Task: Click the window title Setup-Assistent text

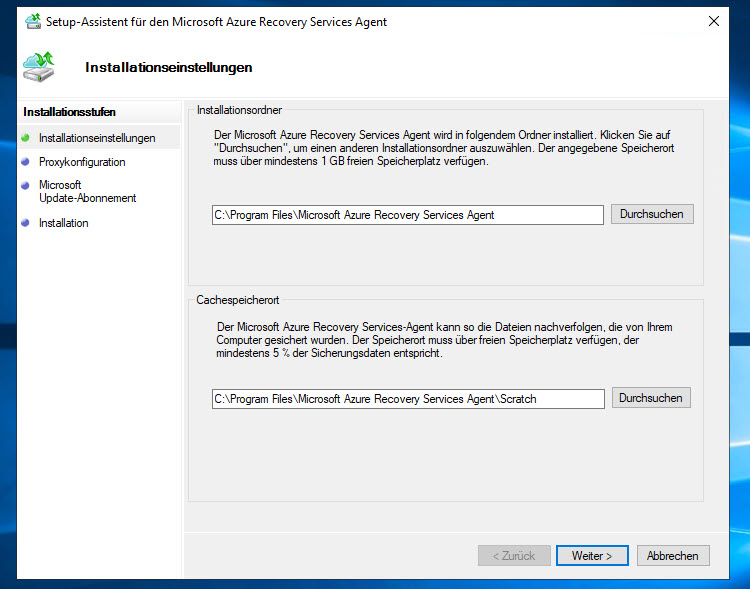Action: pyautogui.click(x=216, y=22)
